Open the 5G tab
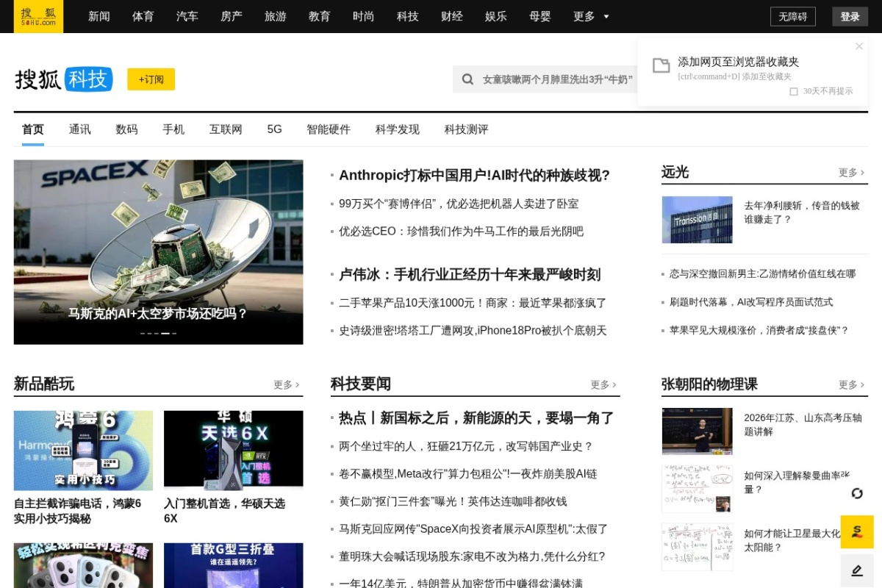This screenshot has height=588, width=882. 274,129
